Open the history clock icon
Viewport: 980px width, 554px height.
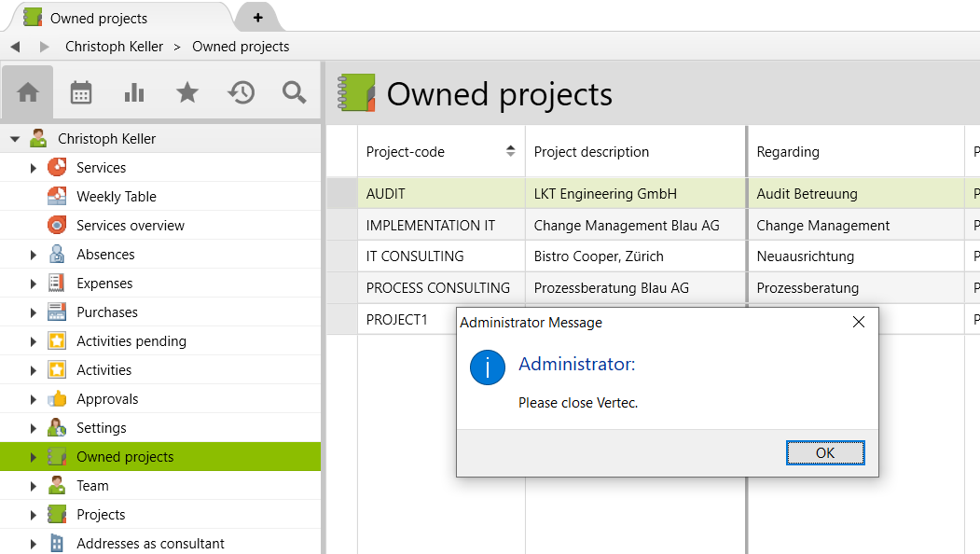click(242, 92)
